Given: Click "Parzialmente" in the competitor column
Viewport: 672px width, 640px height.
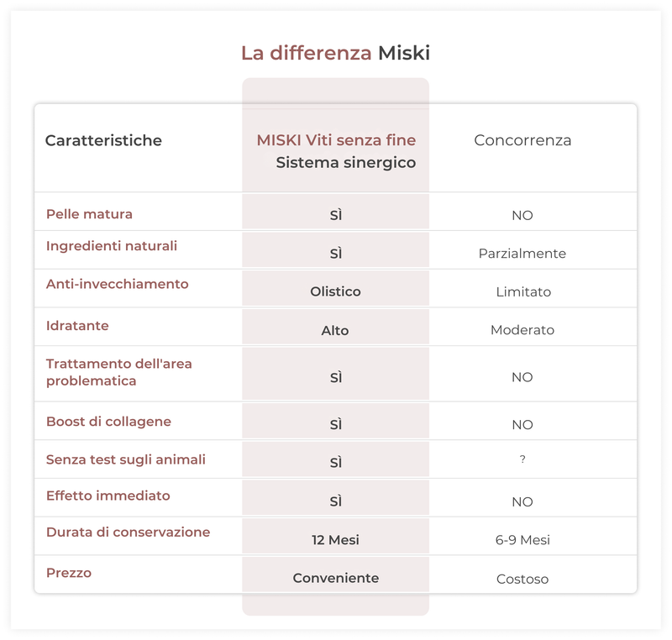Looking at the screenshot, I should click(522, 254).
